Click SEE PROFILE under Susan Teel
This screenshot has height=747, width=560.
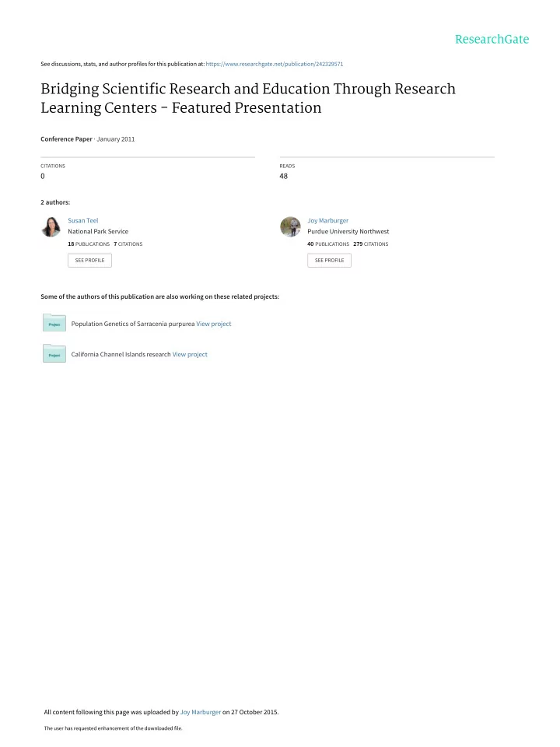89,260
